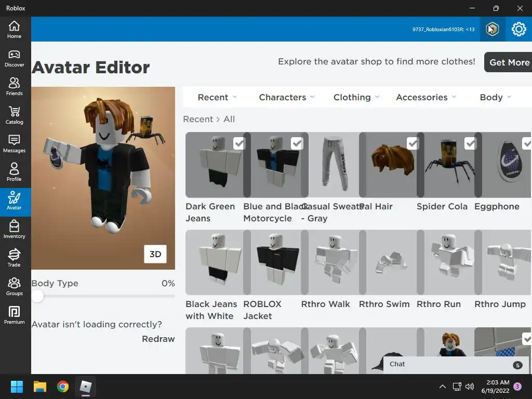Click the Recent breadcrumb link
The height and width of the screenshot is (399, 532).
click(x=198, y=119)
